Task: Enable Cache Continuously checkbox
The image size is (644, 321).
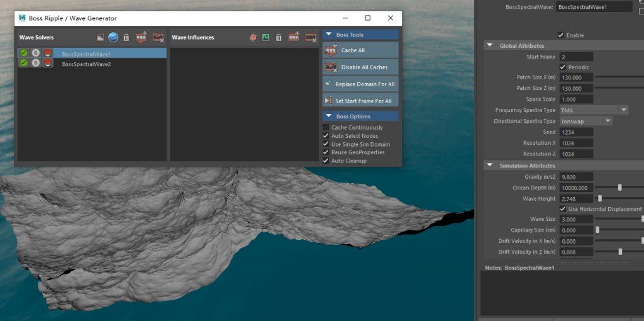Action: (326, 127)
